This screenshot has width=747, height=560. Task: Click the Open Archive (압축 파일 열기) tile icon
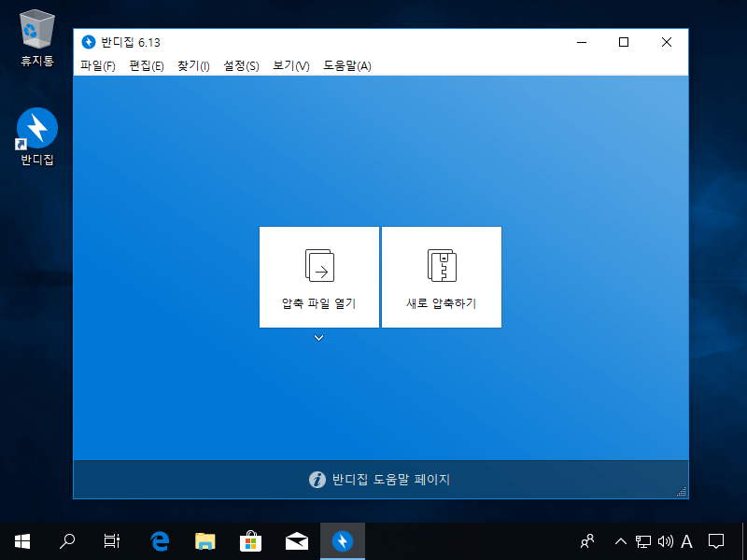coord(319,265)
